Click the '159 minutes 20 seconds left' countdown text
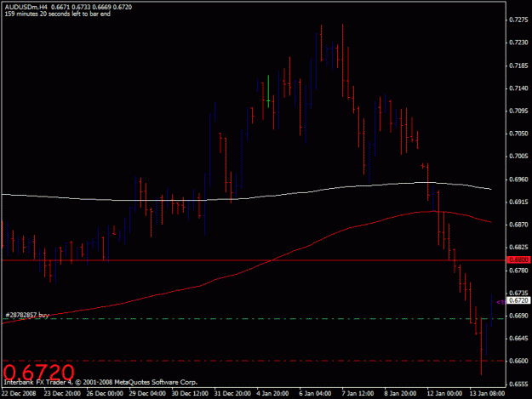This screenshot has width=532, height=399. (x=57, y=14)
